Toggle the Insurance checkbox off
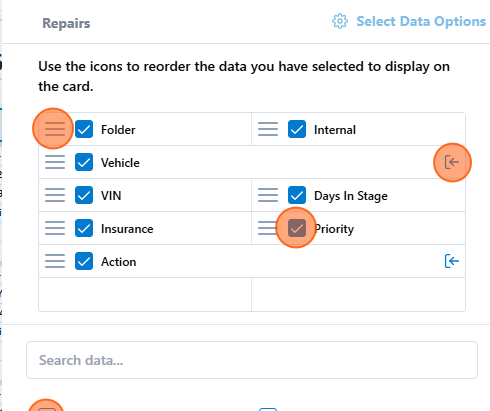490x411 pixels. [84, 228]
